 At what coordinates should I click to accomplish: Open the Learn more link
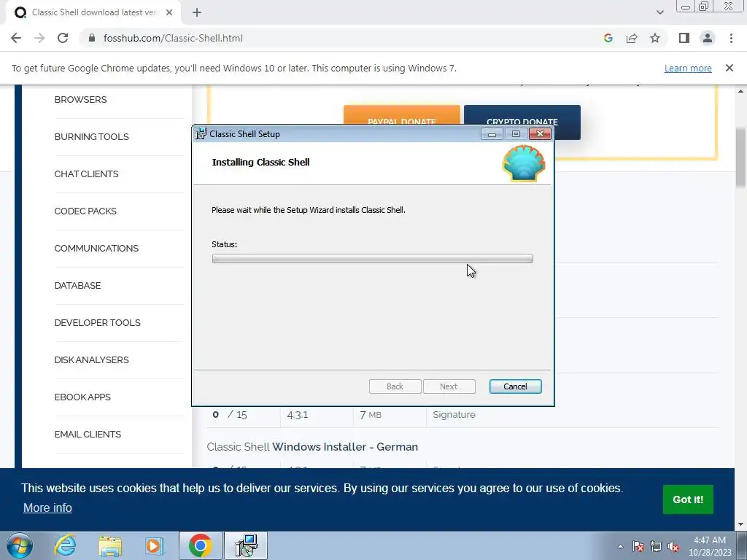688,68
